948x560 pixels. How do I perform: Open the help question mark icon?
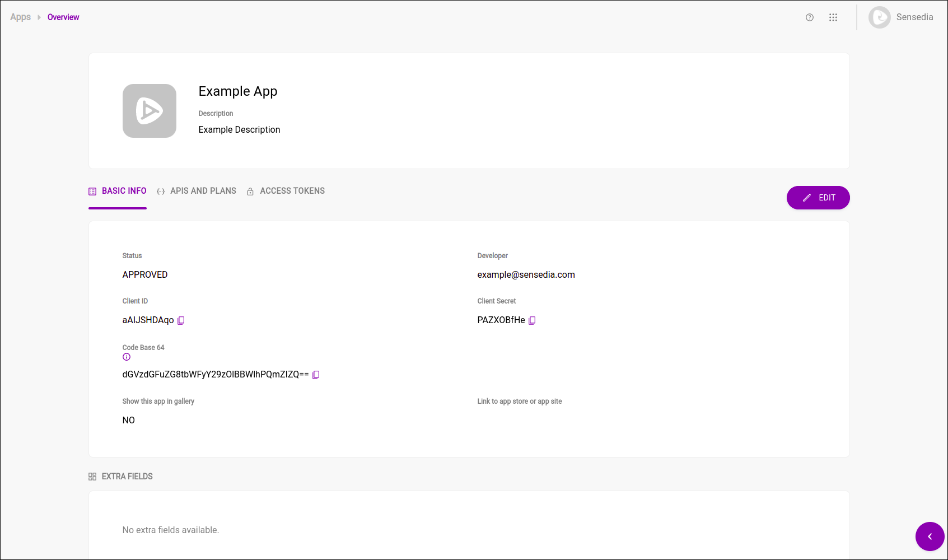click(x=810, y=17)
